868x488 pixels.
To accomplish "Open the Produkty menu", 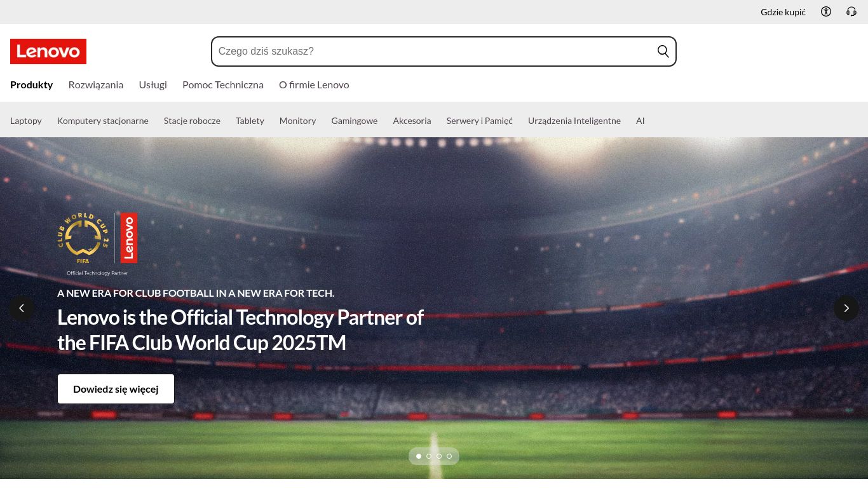I will [32, 85].
